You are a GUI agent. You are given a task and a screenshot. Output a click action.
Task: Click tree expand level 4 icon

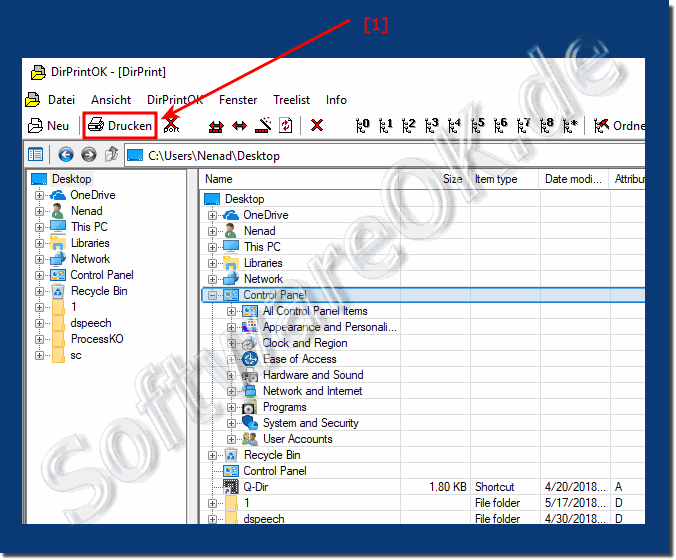tap(454, 125)
